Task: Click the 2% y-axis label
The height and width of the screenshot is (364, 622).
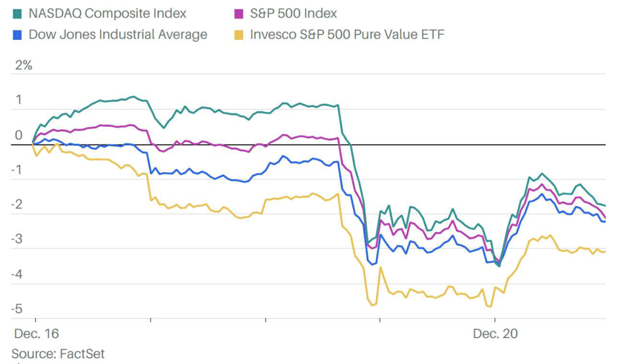Action: pyautogui.click(x=24, y=65)
